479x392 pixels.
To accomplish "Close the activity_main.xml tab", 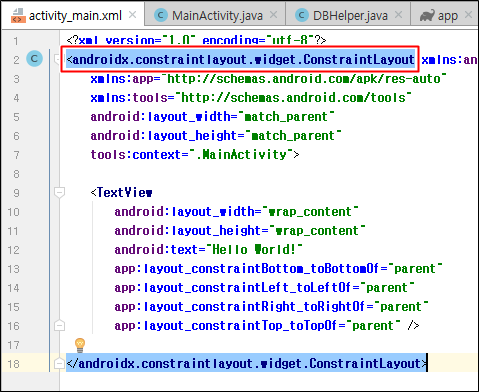I will 132,15.
